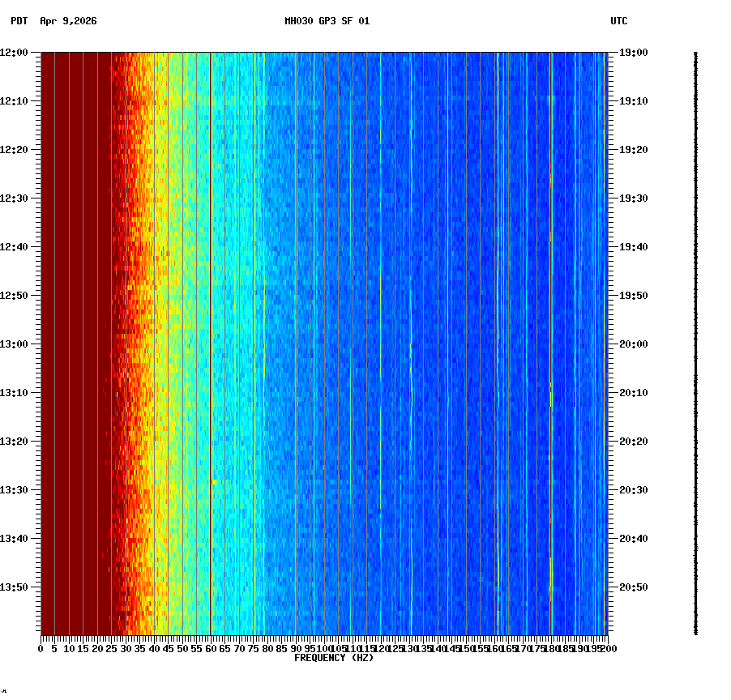
Task: Click the vertical helicorder trace on the right
Action: pyautogui.click(x=695, y=340)
